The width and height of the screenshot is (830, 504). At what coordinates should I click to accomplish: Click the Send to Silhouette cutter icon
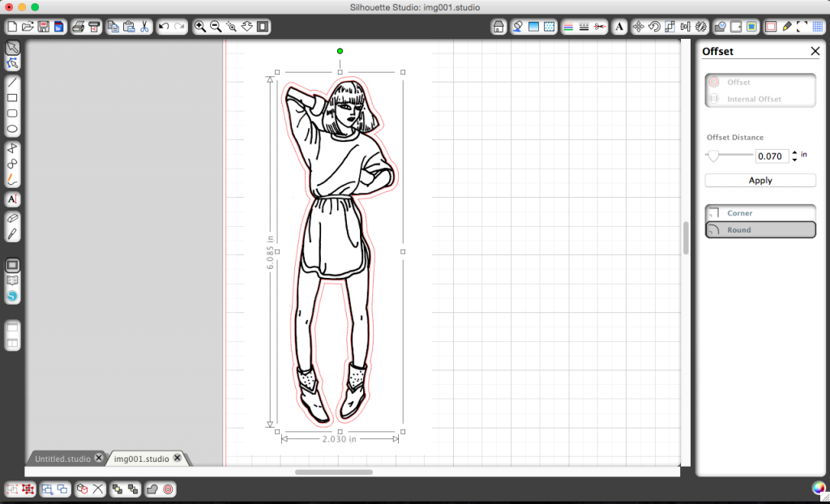click(94, 27)
